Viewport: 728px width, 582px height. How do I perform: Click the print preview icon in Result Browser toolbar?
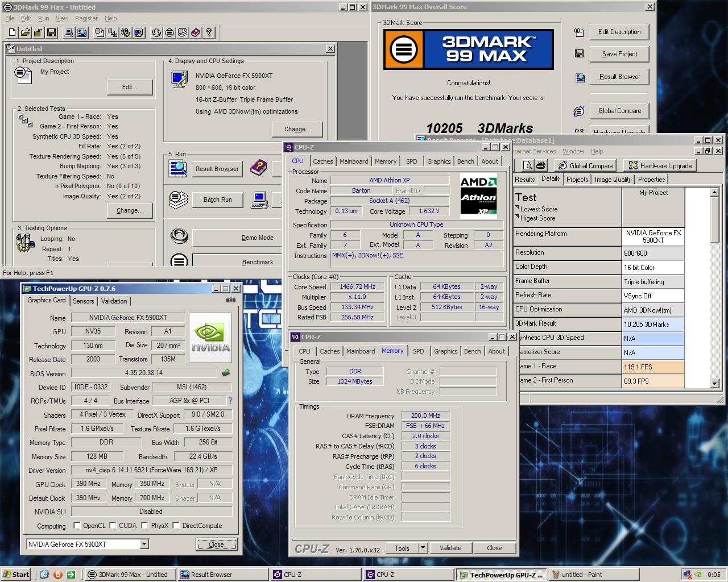pyautogui.click(x=527, y=165)
